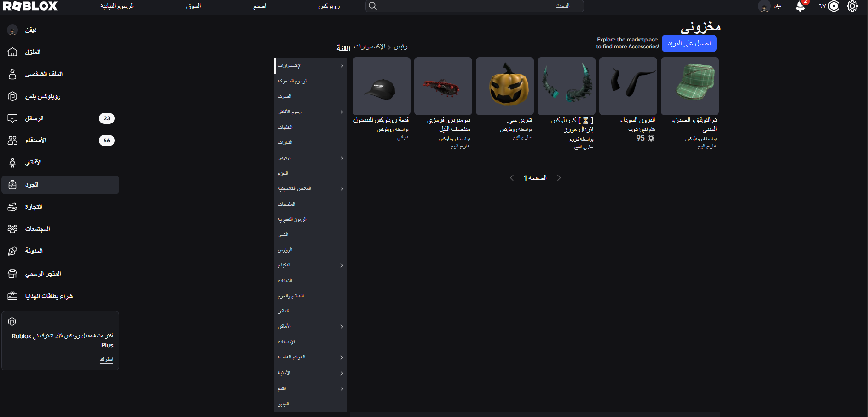Click the الرسائل message icon
Image resolution: width=868 pixels, height=417 pixels.
click(12, 118)
